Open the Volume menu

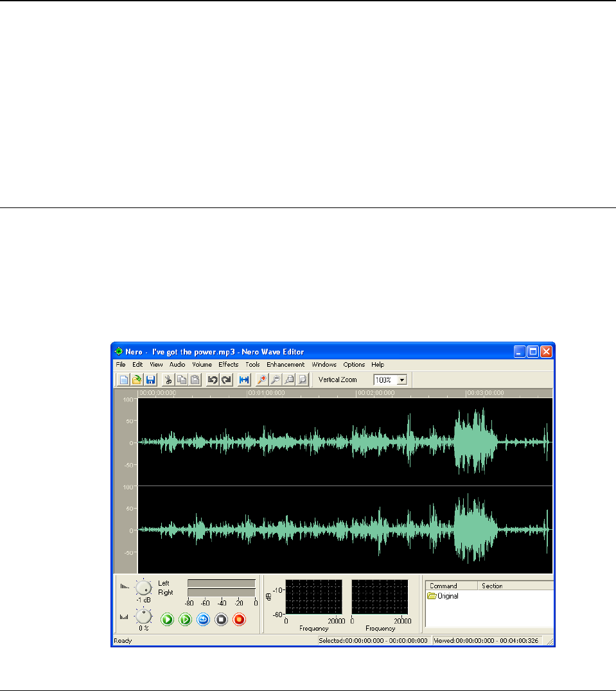[x=202, y=365]
